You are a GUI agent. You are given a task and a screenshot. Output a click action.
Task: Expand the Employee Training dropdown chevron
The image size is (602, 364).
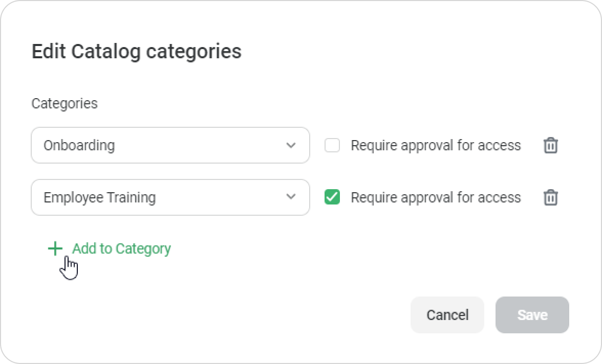pyautogui.click(x=291, y=197)
